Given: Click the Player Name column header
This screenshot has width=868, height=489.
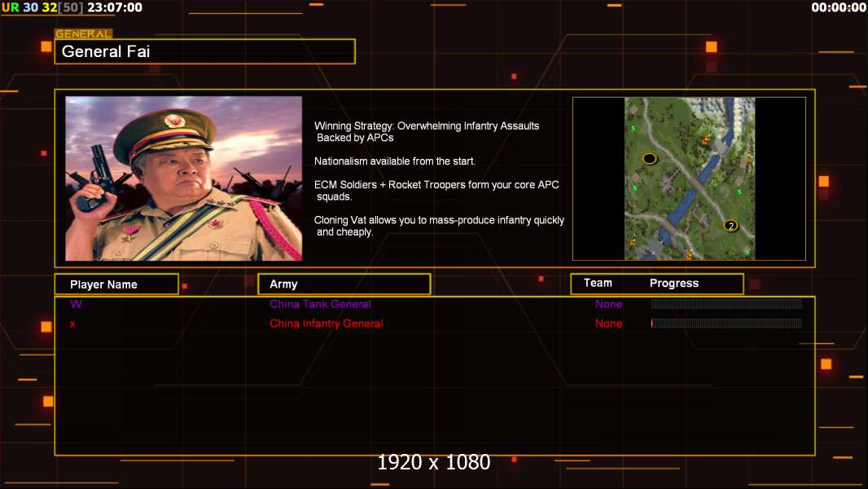Looking at the screenshot, I should point(116,284).
